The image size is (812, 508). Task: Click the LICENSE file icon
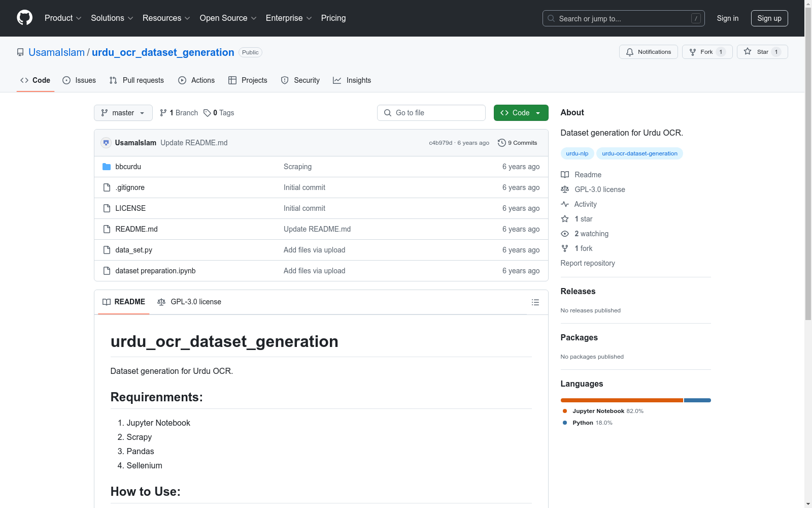coord(107,208)
